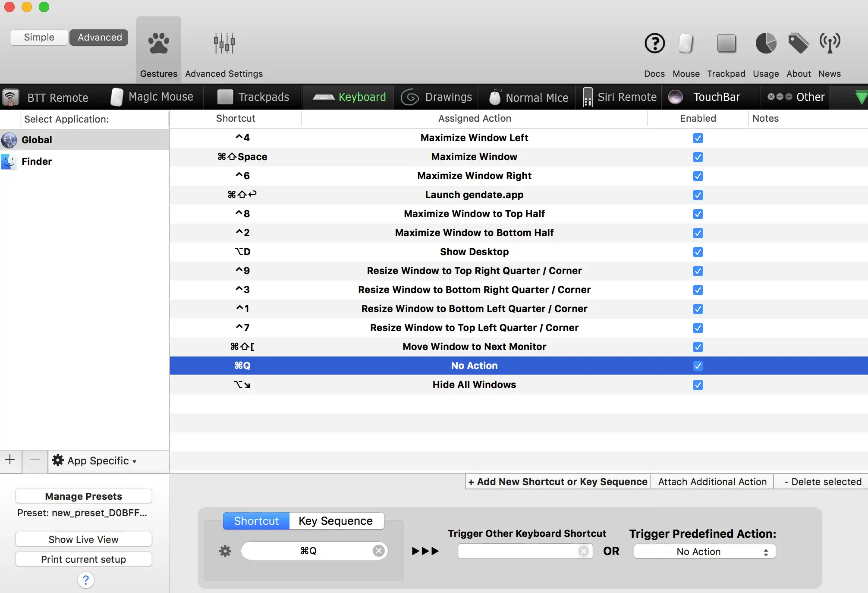Toggle Hide All Windows enabled checkbox
Screen dimensions: 868x593
[x=698, y=385]
